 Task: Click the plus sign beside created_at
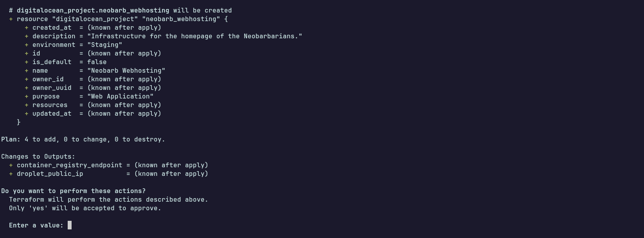pyautogui.click(x=27, y=28)
